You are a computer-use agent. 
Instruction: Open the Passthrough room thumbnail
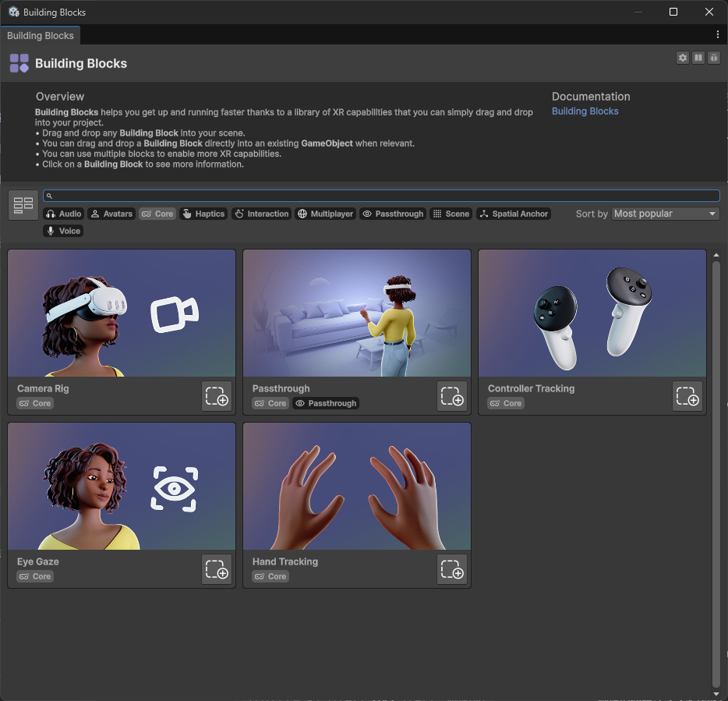[357, 313]
